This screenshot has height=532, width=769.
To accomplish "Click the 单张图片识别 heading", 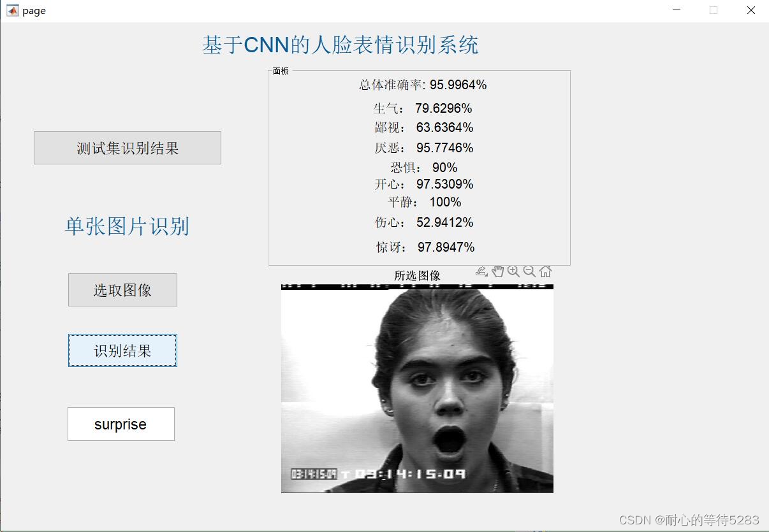I will coord(126,227).
